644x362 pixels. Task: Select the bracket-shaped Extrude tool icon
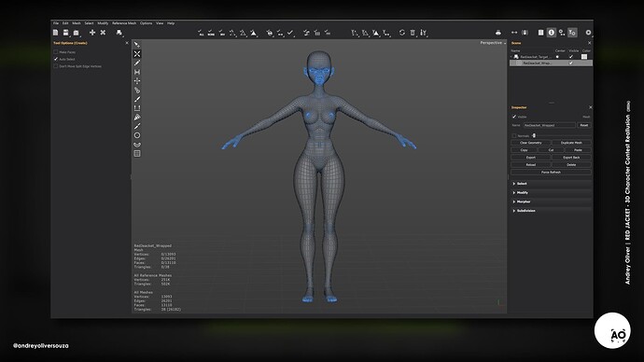(x=137, y=108)
